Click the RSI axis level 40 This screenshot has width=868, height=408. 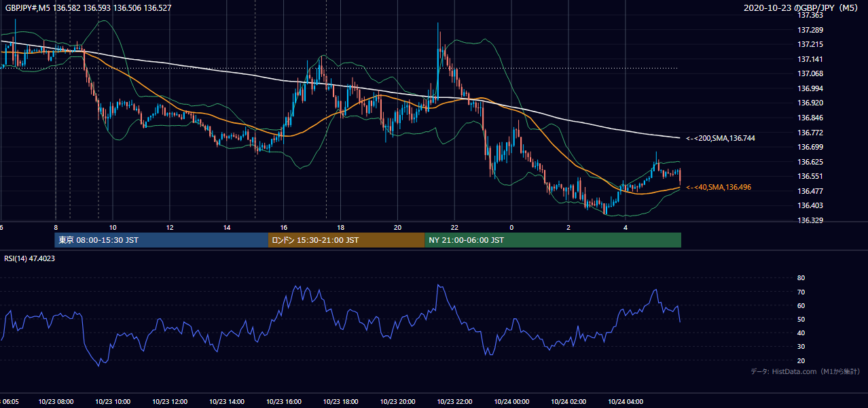pyautogui.click(x=801, y=333)
